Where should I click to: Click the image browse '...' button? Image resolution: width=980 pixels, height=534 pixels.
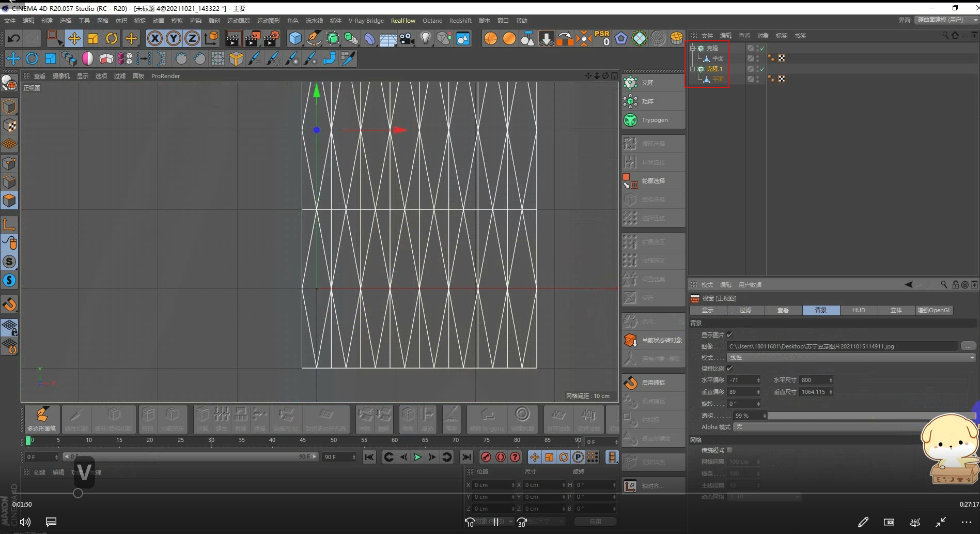tap(968, 346)
